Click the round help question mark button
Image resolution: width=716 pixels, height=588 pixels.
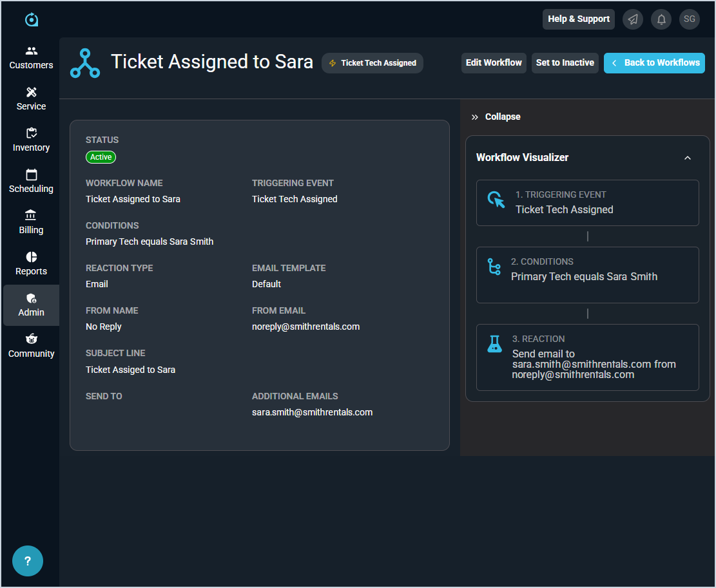click(28, 561)
